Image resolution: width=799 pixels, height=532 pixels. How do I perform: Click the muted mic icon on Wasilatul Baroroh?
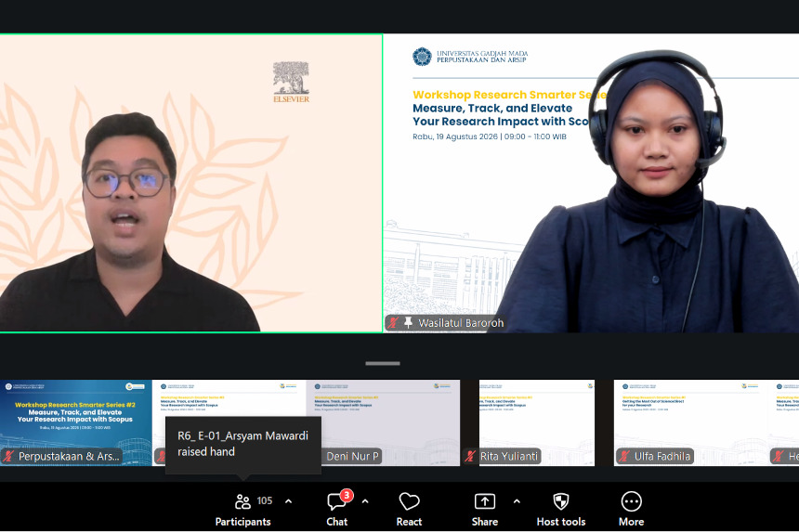(393, 323)
